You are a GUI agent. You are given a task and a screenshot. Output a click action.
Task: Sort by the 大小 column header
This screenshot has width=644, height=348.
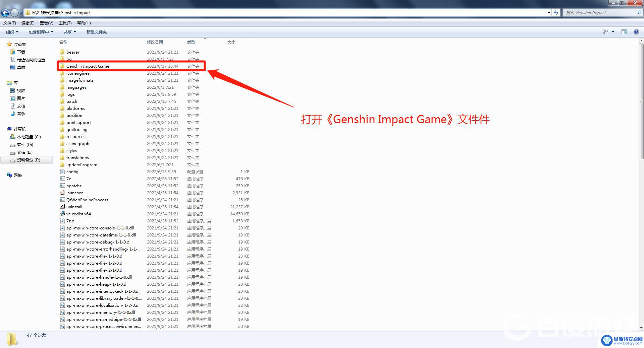pyautogui.click(x=231, y=42)
